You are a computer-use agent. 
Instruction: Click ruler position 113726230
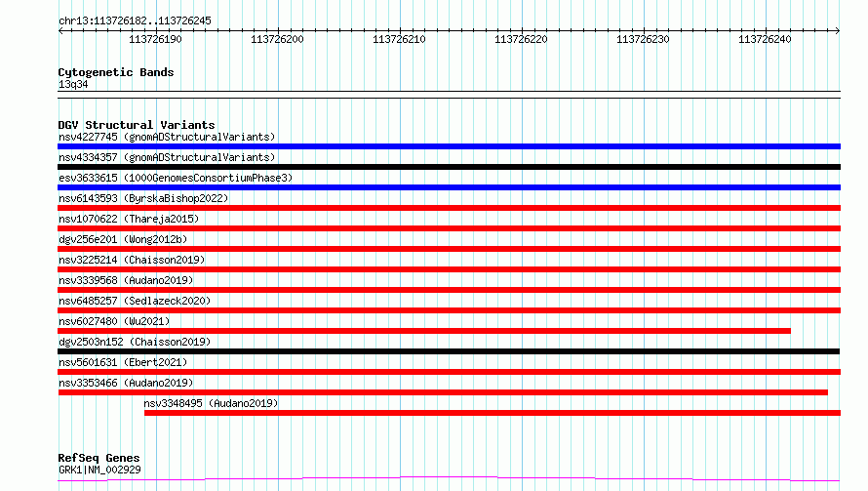point(643,39)
